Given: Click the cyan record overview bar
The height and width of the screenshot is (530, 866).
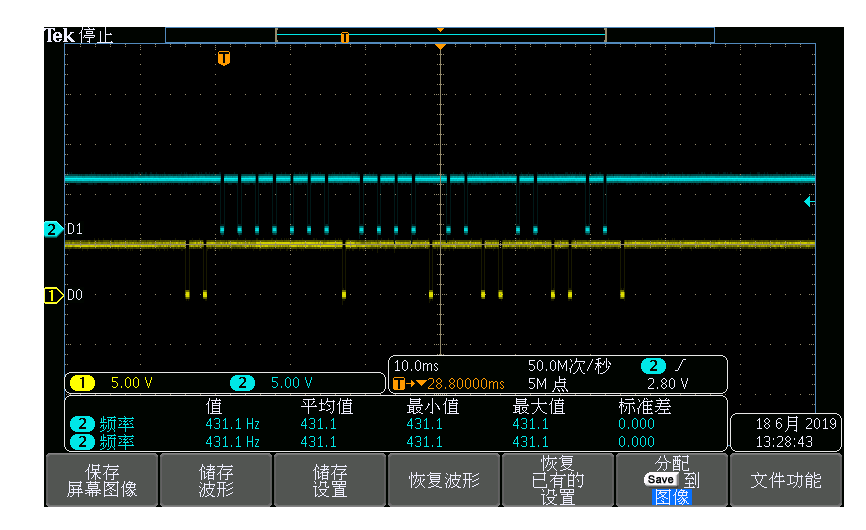Looking at the screenshot, I should (440, 35).
